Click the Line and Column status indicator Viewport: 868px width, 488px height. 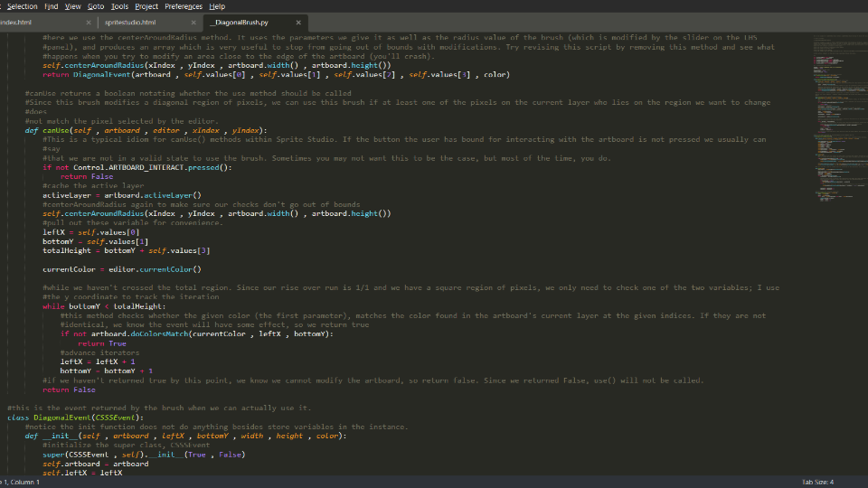click(20, 482)
